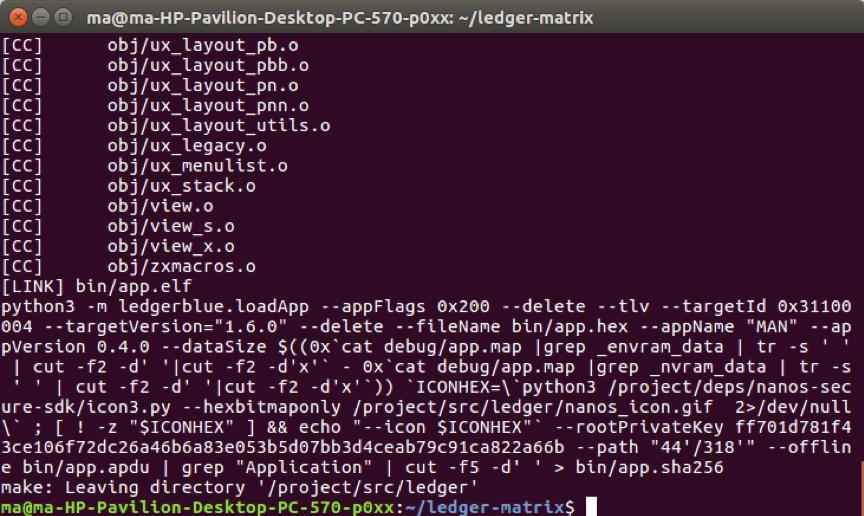Select the obj/ux_layout_pnn.o text
864x516 pixels.
(x=207, y=105)
